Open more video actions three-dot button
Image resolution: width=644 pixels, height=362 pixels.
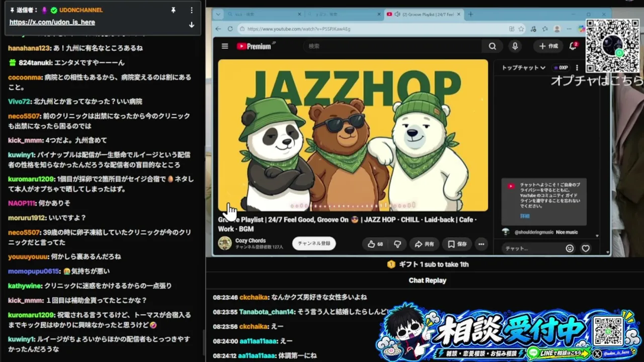click(x=481, y=244)
